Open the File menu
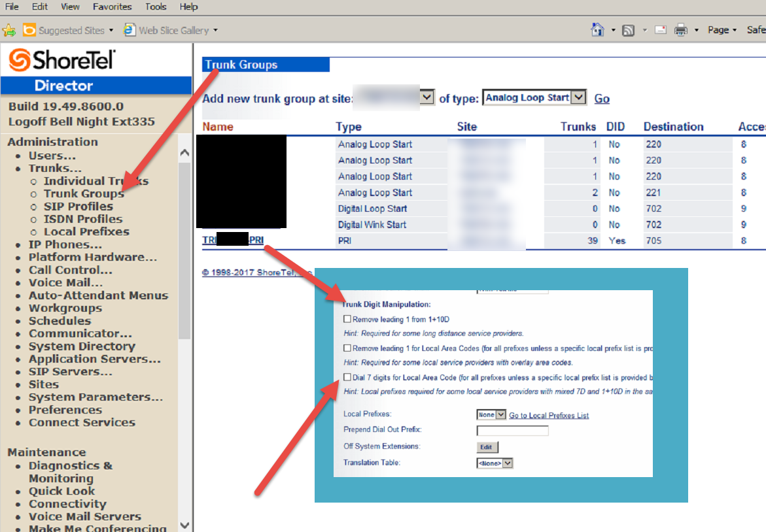766x532 pixels. point(12,7)
